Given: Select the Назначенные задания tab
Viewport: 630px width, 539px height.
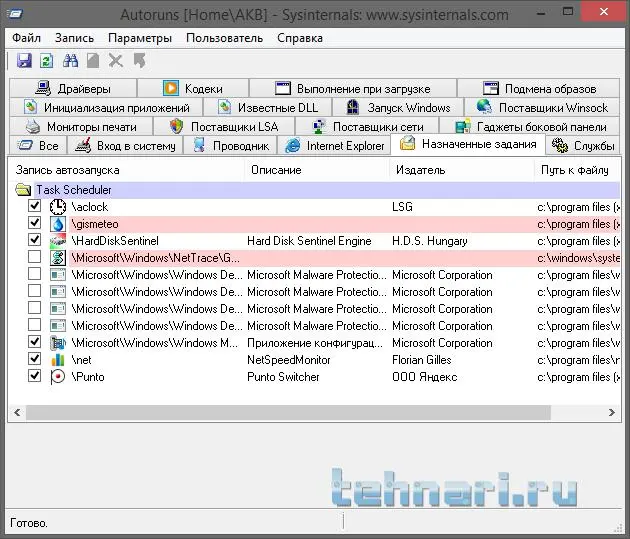Looking at the screenshot, I should coord(468,144).
